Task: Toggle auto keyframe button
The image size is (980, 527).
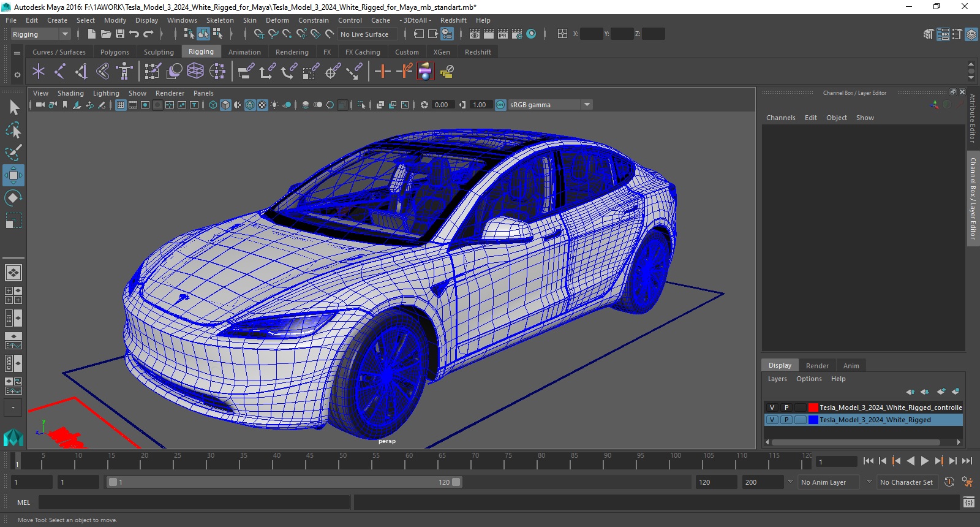Action: pyautogui.click(x=949, y=482)
